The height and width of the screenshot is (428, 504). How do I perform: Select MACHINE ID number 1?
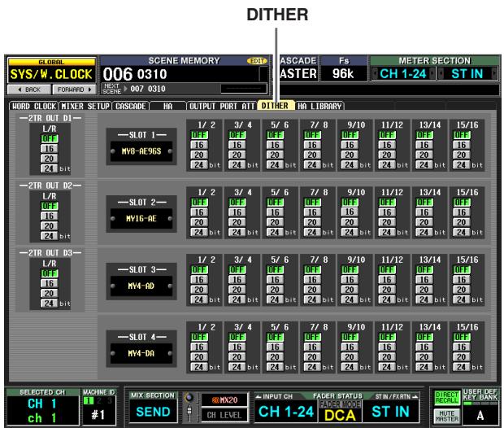click(x=88, y=400)
